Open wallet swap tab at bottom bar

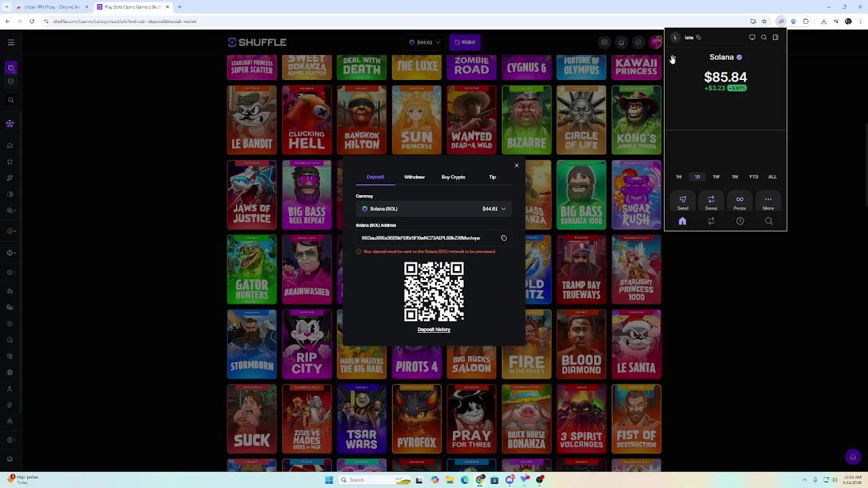pyautogui.click(x=711, y=221)
